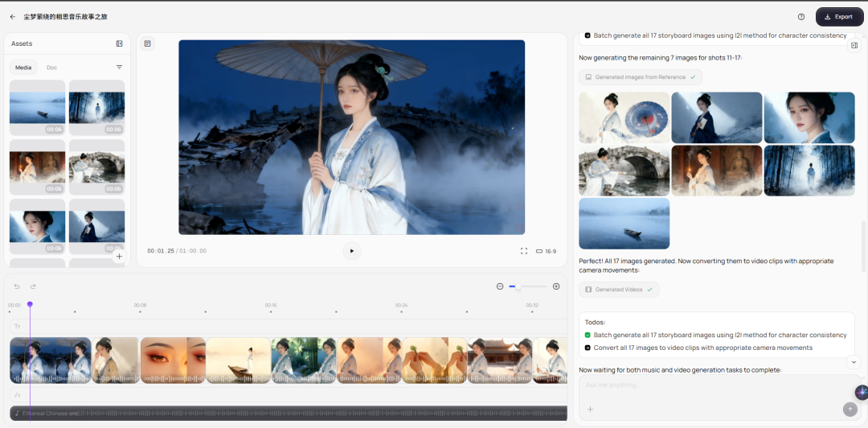The image size is (868, 428).
Task: Open the script notes icon above the preview
Action: coord(148,43)
